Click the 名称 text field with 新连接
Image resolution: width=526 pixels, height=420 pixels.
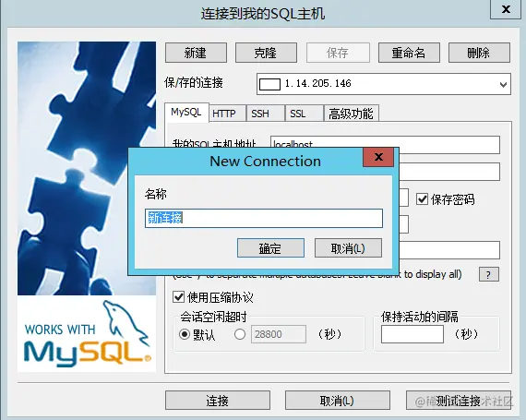point(264,218)
